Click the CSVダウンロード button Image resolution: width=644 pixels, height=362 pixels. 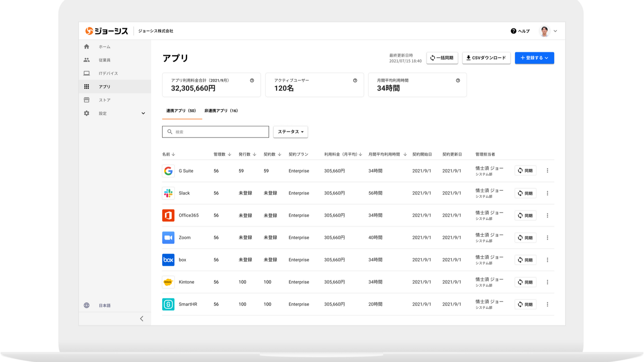coord(486,58)
